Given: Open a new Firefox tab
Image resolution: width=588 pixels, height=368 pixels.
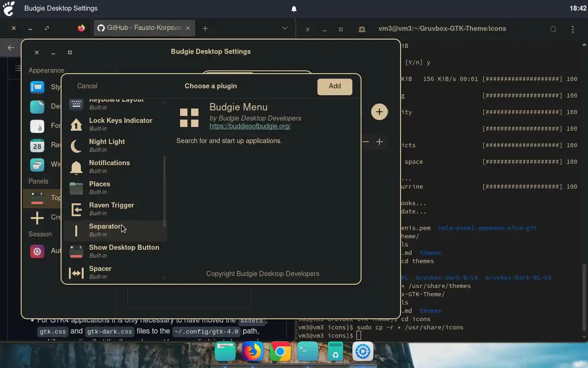Looking at the screenshot, I should 205,28.
